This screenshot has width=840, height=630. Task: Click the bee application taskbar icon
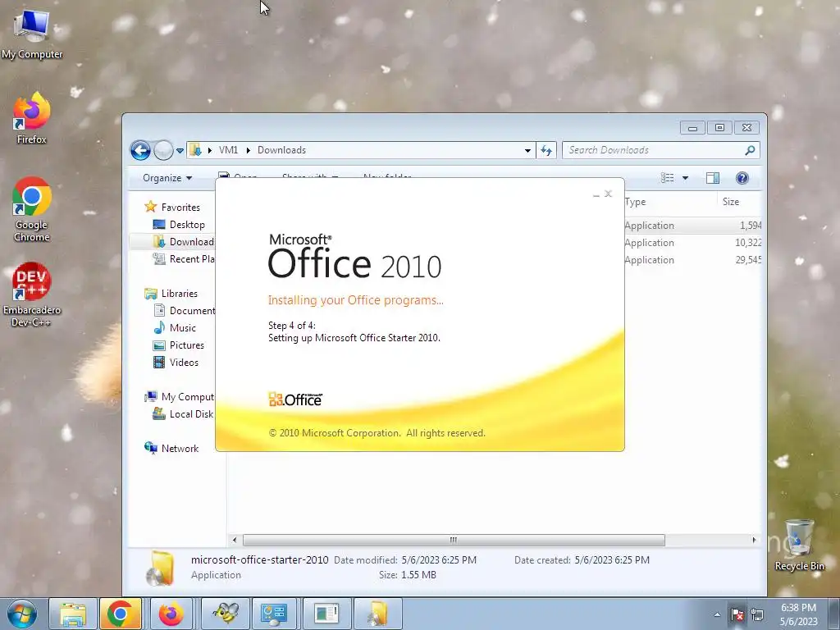pyautogui.click(x=225, y=614)
